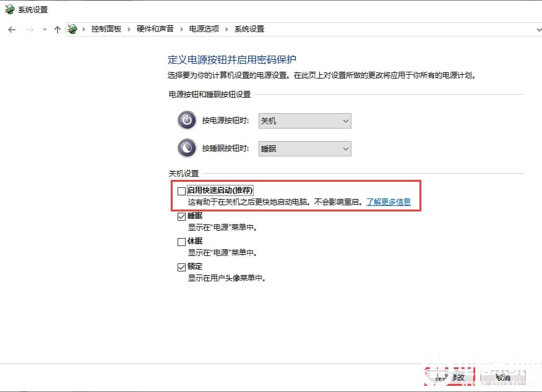The width and height of the screenshot is (542, 392).
Task: Check the 休眠 checkbox
Action: [181, 242]
